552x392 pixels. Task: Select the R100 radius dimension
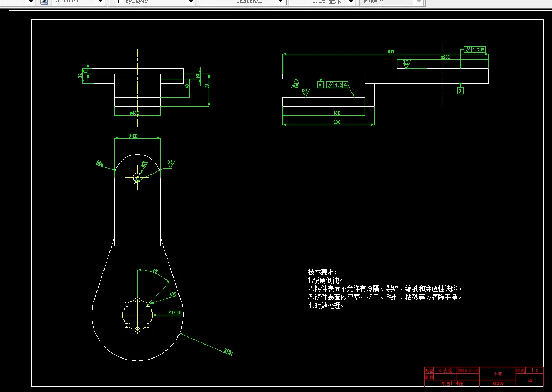point(229,352)
